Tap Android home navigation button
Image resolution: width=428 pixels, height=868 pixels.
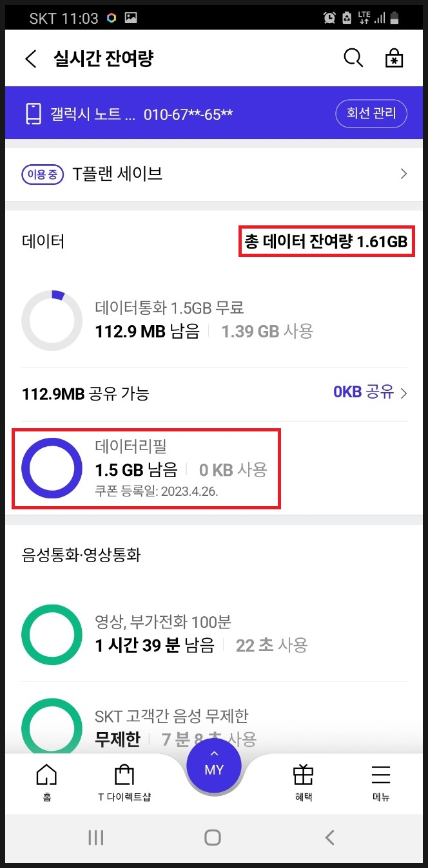point(213,837)
